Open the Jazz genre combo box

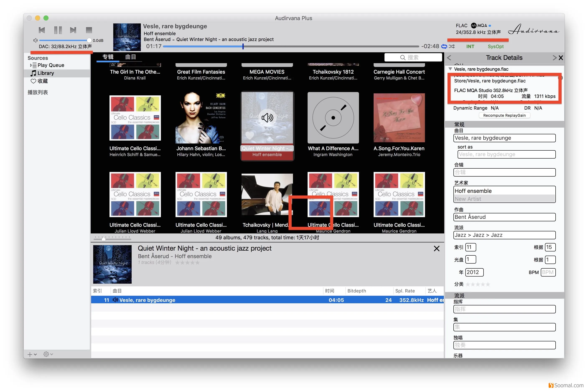coord(504,235)
